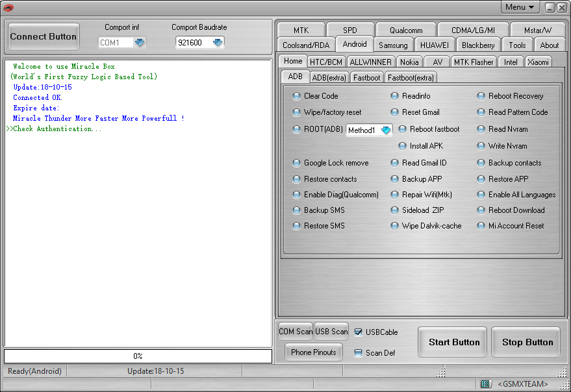Expand the Comport inf COM1 dropdown
This screenshot has width=571, height=392.
140,43
